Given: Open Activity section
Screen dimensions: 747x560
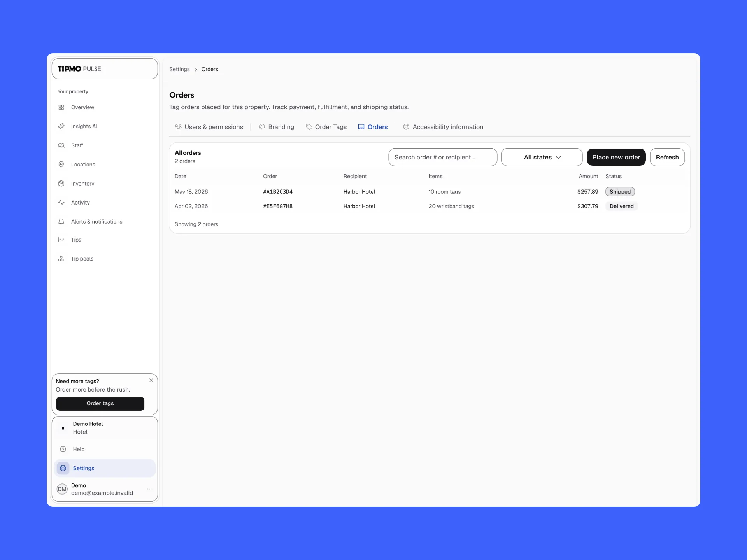Looking at the screenshot, I should tap(104, 203).
